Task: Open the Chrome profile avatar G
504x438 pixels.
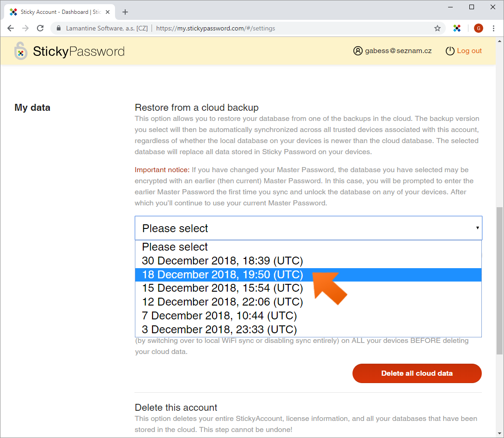Action: pos(478,28)
